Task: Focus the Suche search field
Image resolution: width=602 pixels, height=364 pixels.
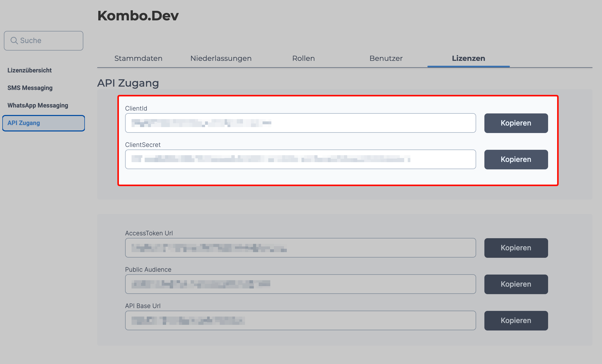Action: 44,41
